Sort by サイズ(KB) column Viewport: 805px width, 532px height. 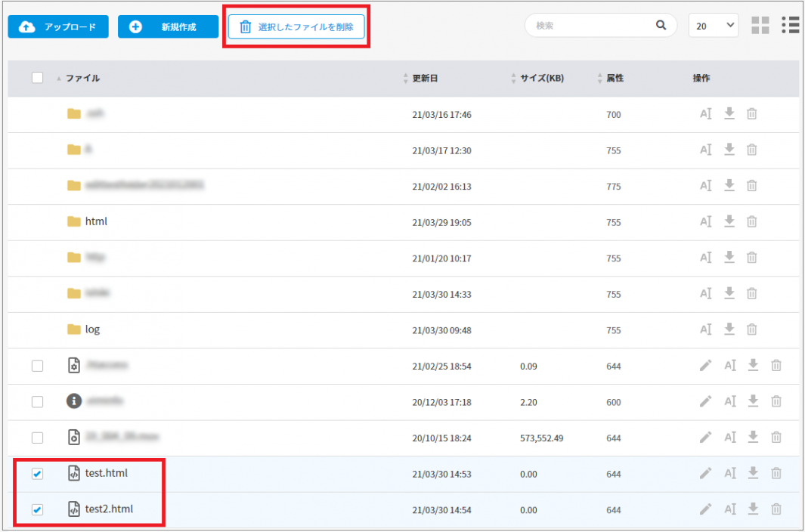point(541,78)
